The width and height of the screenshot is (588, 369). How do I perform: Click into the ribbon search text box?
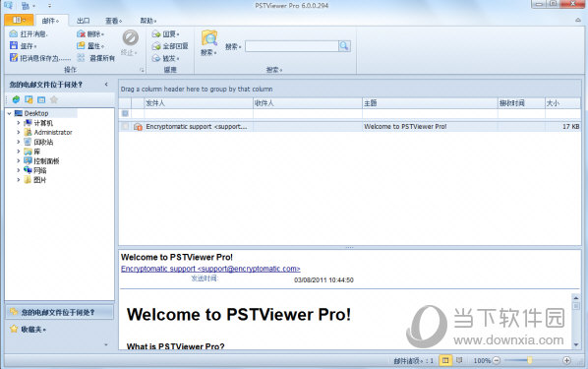pyautogui.click(x=292, y=46)
